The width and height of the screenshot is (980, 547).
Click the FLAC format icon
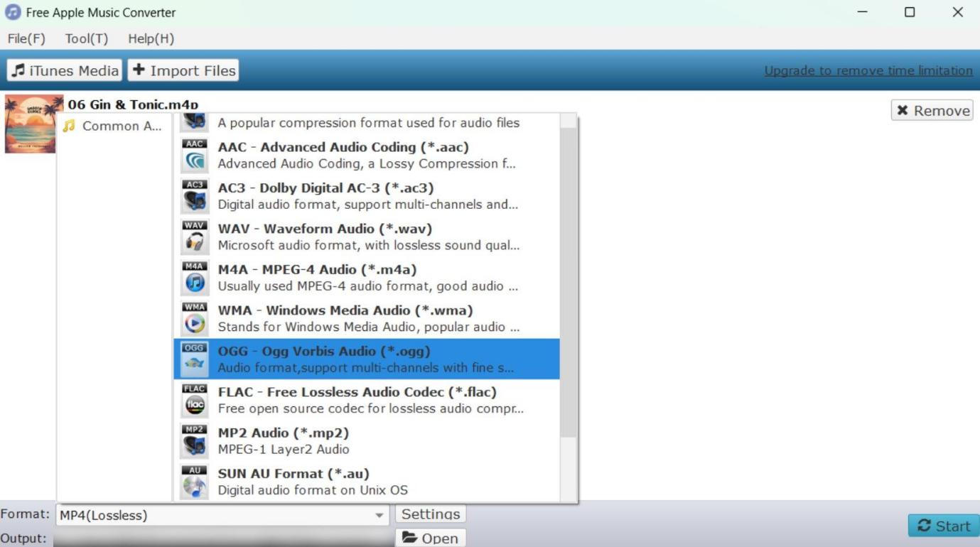click(x=195, y=401)
